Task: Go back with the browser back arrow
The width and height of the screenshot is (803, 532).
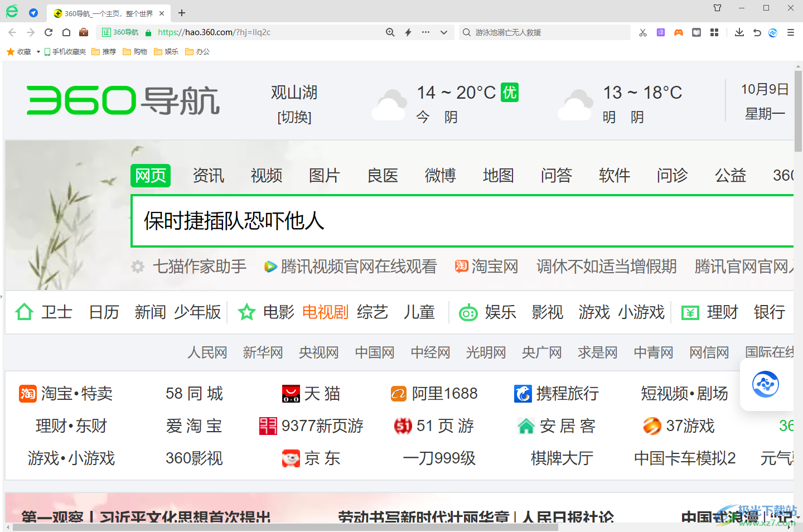Action: 12,32
